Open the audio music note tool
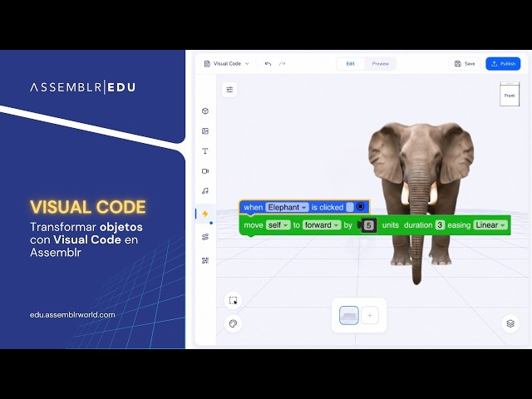 click(205, 191)
